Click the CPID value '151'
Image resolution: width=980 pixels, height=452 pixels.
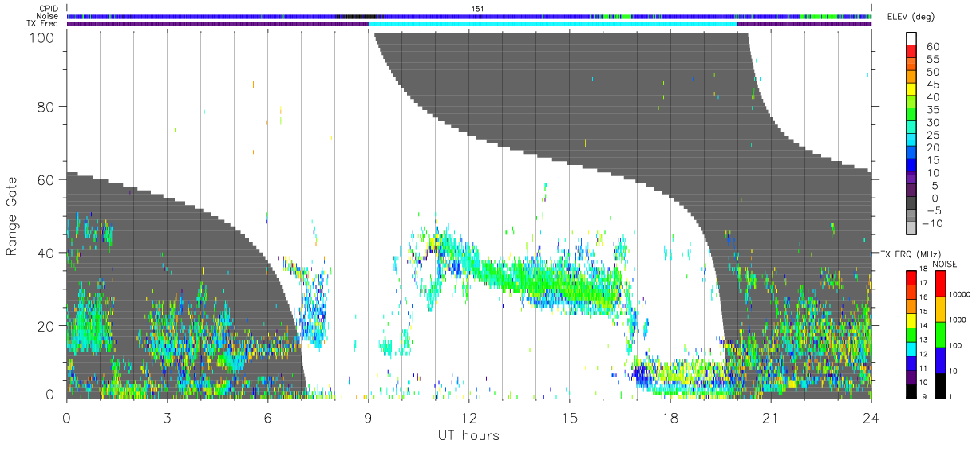click(477, 9)
